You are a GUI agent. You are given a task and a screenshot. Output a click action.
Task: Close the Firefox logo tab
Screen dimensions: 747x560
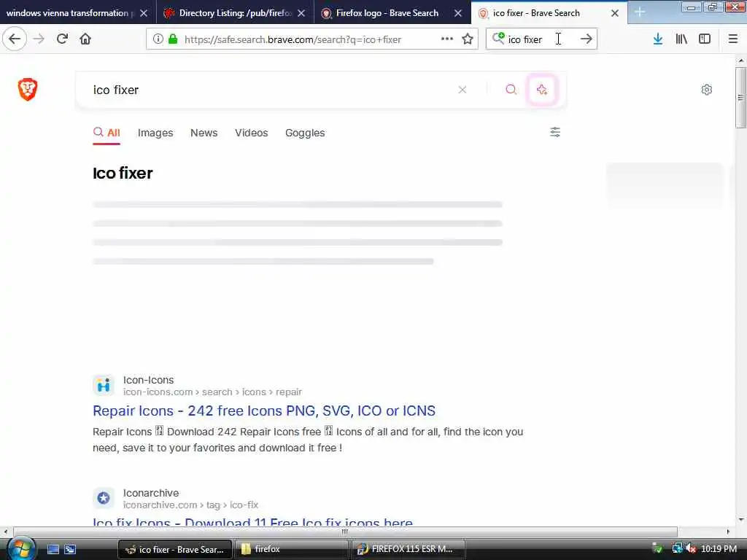tap(458, 13)
